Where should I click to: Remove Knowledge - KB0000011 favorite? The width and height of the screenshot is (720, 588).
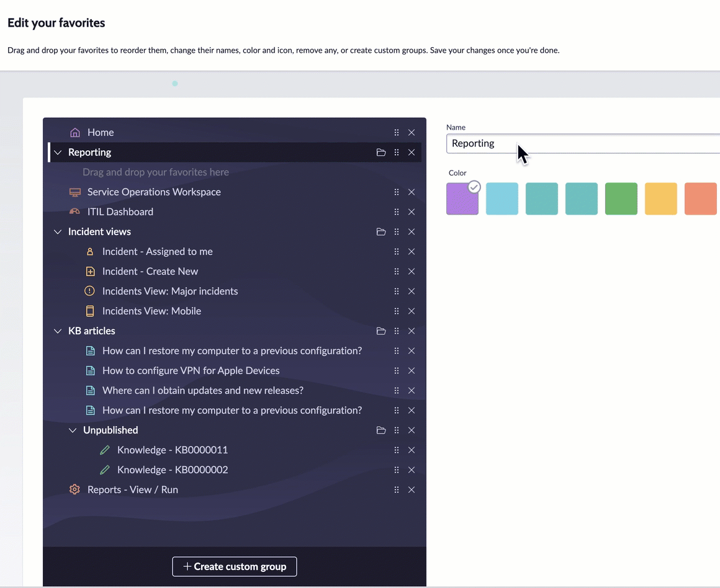(412, 450)
